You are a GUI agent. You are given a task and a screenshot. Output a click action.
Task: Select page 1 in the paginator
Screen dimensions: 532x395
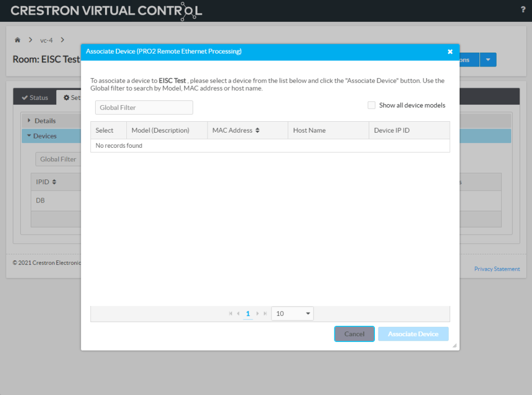[248, 314]
